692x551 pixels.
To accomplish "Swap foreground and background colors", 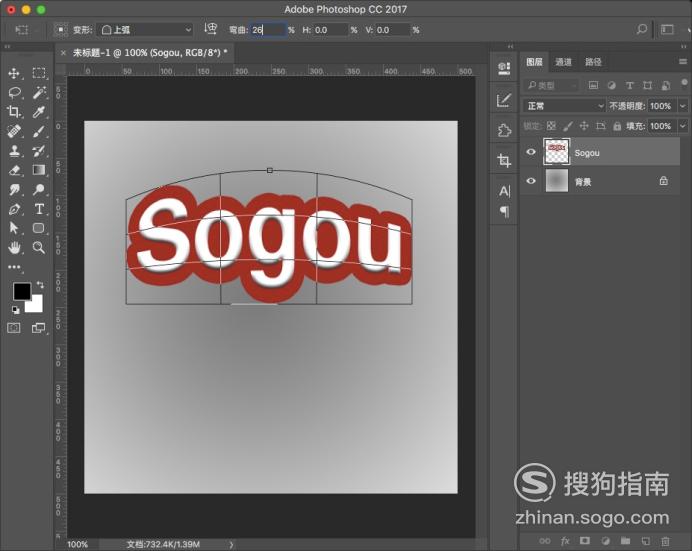I will (x=40, y=285).
